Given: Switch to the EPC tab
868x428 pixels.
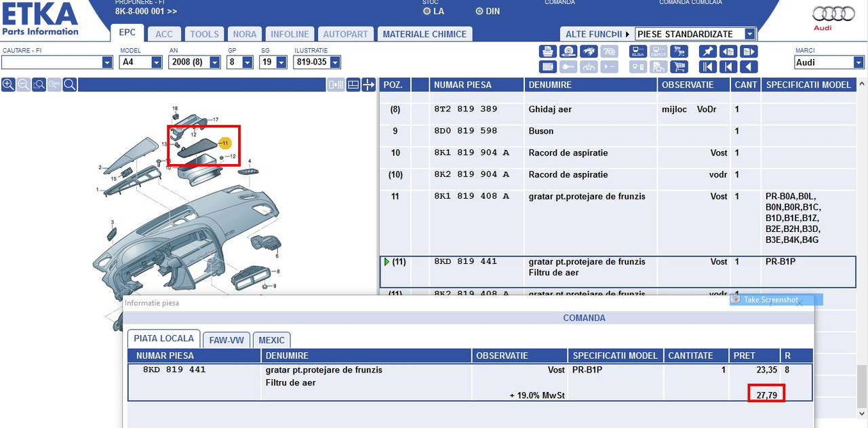Looking at the screenshot, I should [127, 33].
